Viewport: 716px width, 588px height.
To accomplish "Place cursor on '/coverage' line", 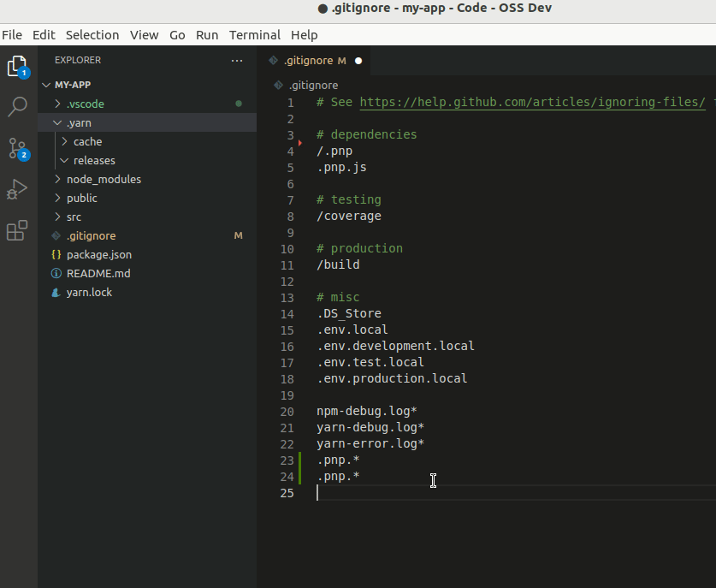I will pos(349,216).
